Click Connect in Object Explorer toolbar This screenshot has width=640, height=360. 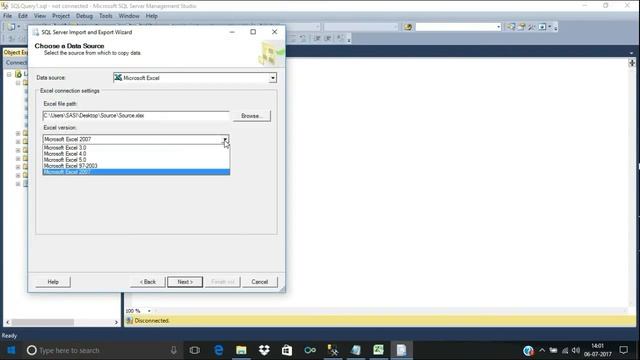tap(16, 62)
